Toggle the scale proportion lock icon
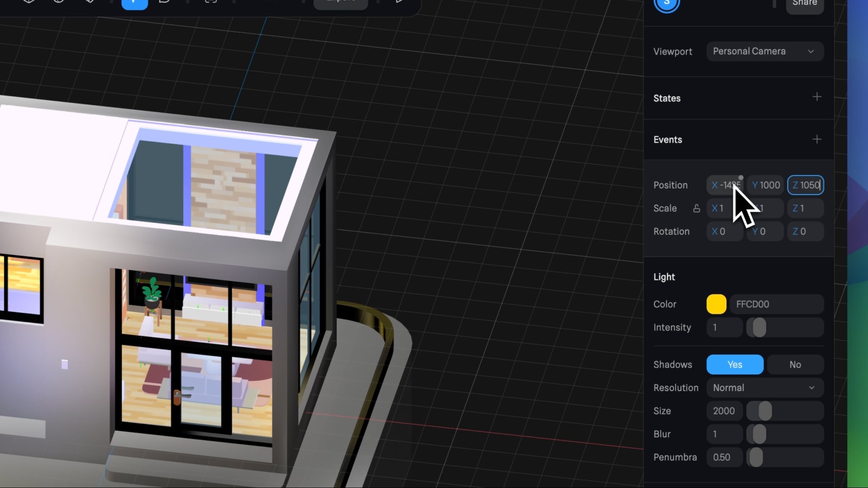The width and height of the screenshot is (868, 488). (x=696, y=208)
